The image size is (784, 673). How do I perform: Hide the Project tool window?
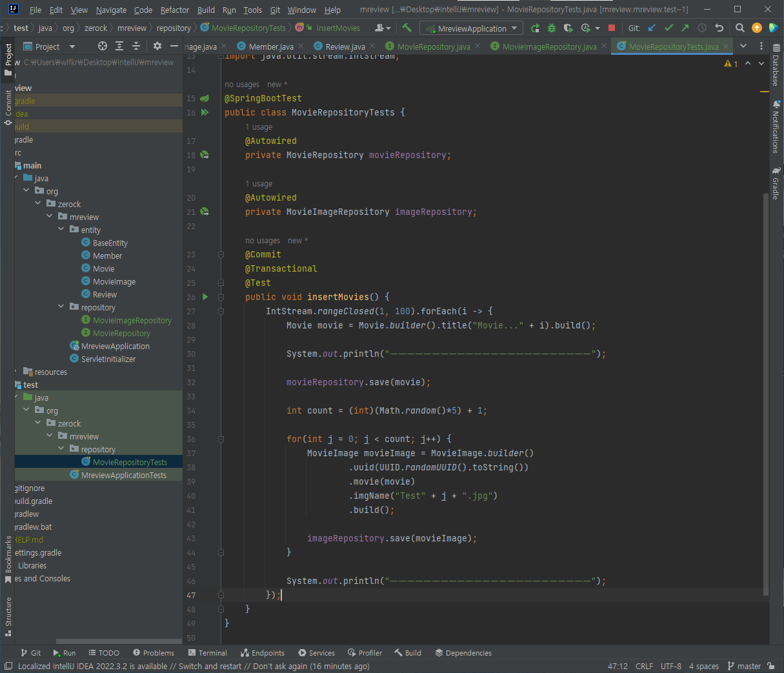pos(174,46)
